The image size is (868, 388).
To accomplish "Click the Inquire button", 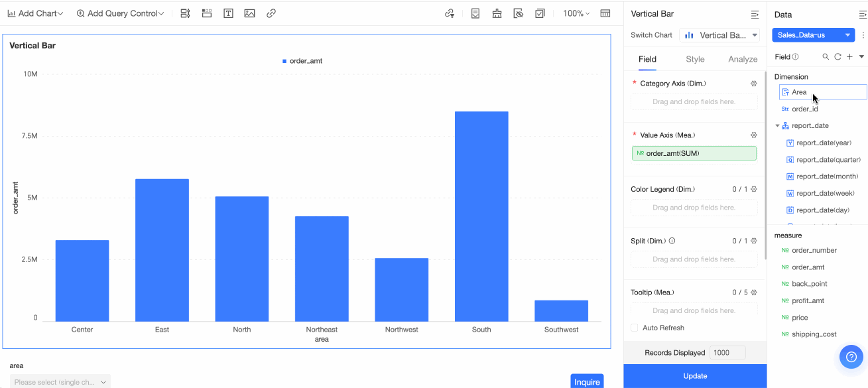I will click(x=587, y=381).
